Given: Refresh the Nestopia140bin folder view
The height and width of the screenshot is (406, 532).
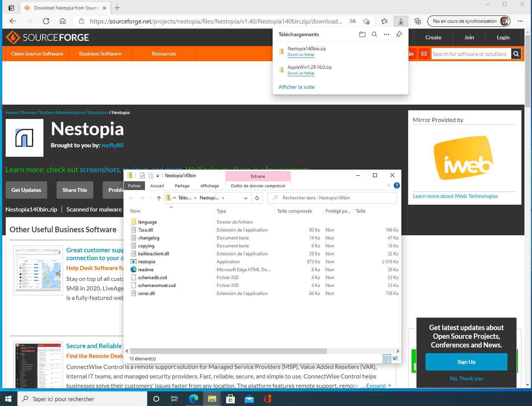Looking at the screenshot, I should (257, 198).
